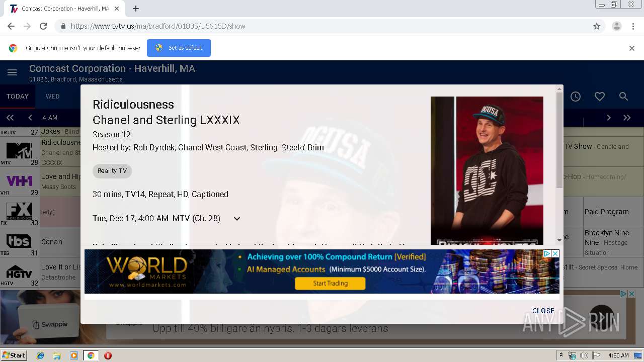Reload the current page
The height and width of the screenshot is (362, 644).
[x=43, y=26]
